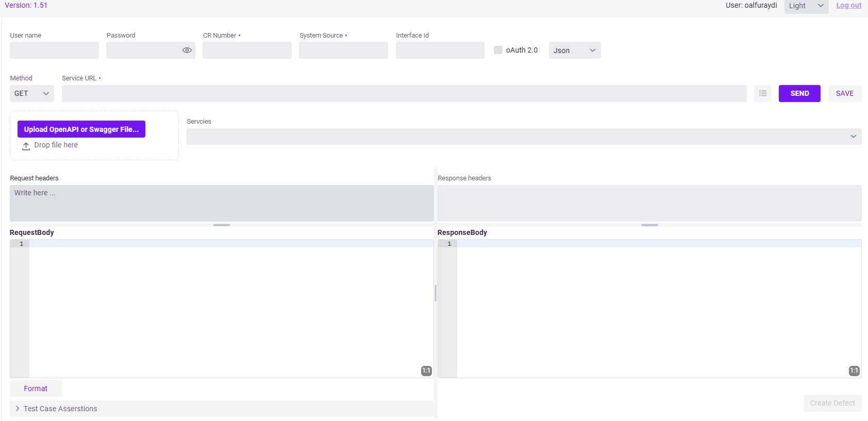The image size is (868, 421).
Task: Open the Json format dropdown
Action: click(x=574, y=50)
